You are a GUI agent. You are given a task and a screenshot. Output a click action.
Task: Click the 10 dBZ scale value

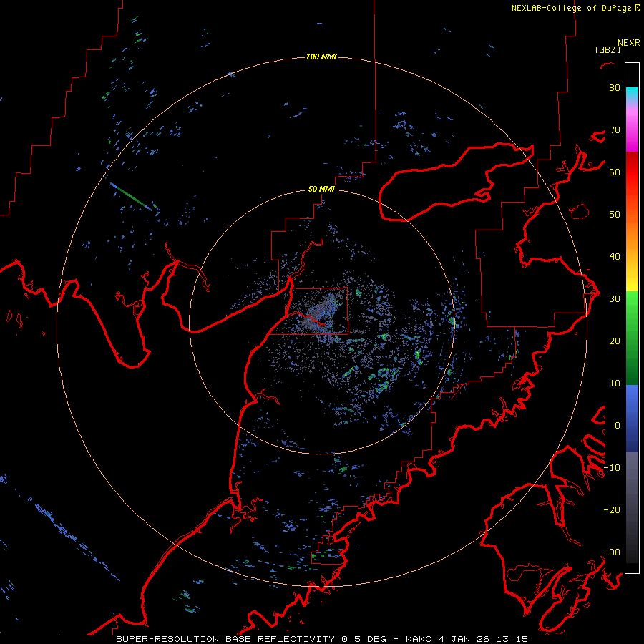pyautogui.click(x=615, y=384)
